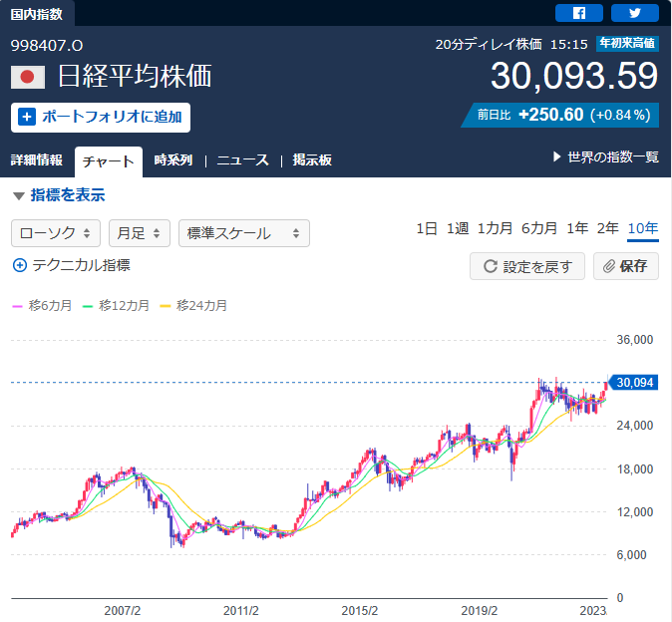Screen dimensions: 672x622
Task: Click the 2011/2 axis label
Action: pos(241,611)
